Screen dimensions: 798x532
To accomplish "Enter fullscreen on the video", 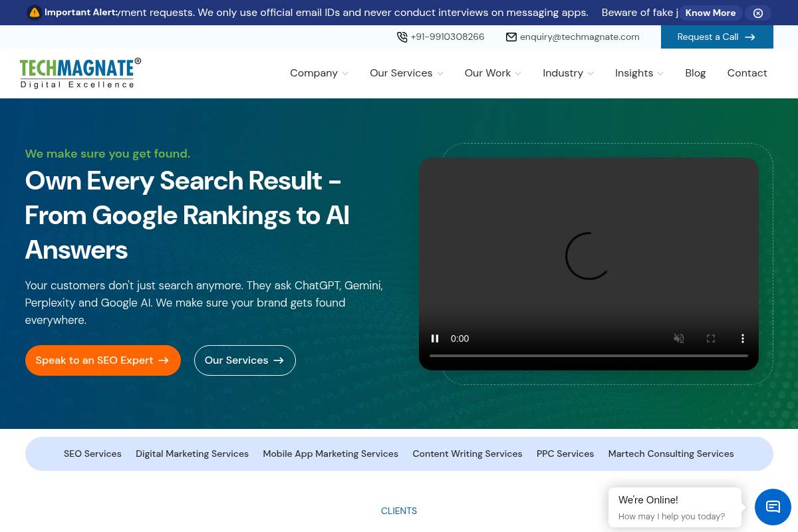I will coord(711,338).
